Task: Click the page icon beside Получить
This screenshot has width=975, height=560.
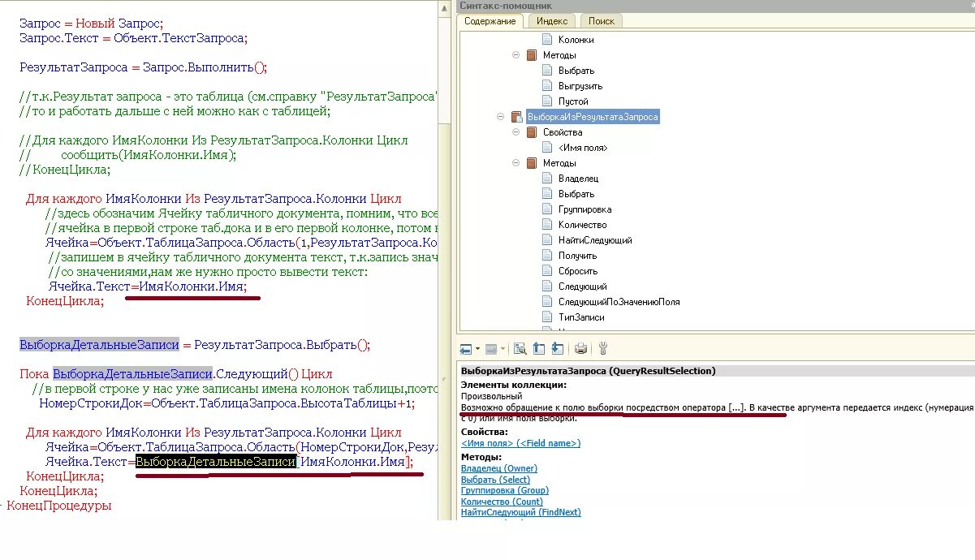Action: (x=547, y=255)
